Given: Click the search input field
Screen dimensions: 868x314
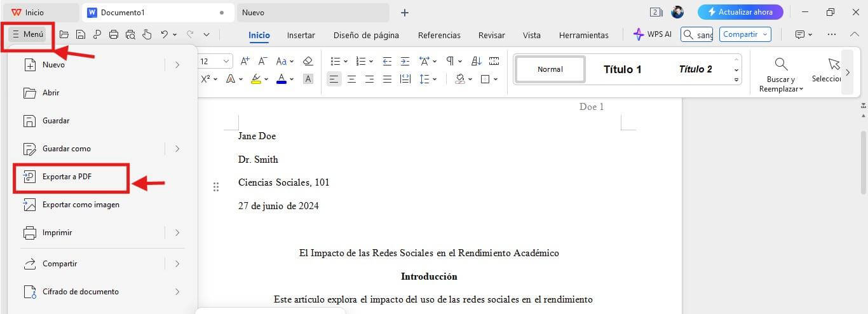Looking at the screenshot, I should coord(696,34).
